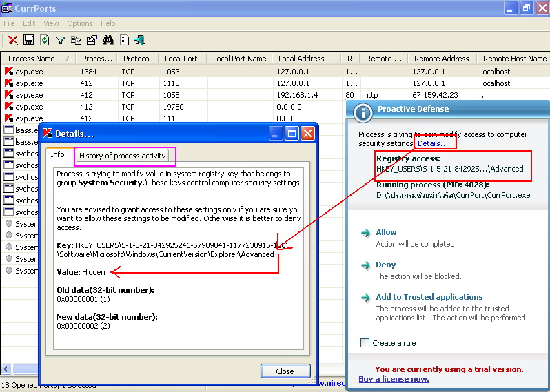Click the HTML report page toolbar icon

tap(124, 40)
